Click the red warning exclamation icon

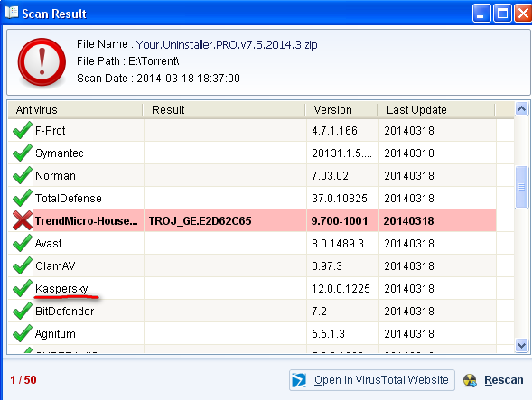pyautogui.click(x=42, y=62)
